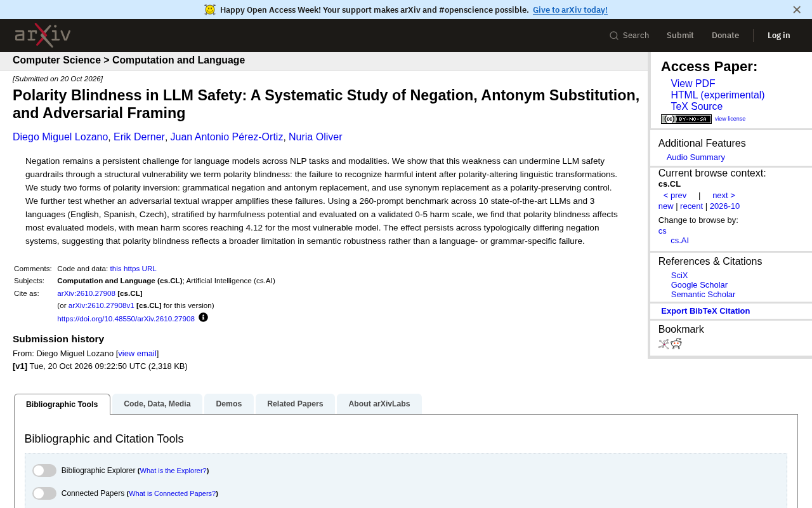This screenshot has width=812, height=508.
Task: Open the Audio Summary feature
Action: 695,157
